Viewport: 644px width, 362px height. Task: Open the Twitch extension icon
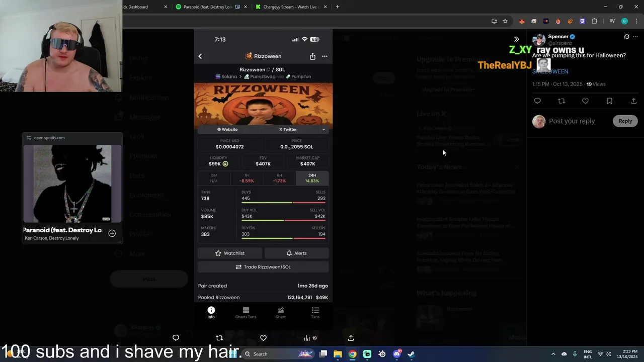582,21
